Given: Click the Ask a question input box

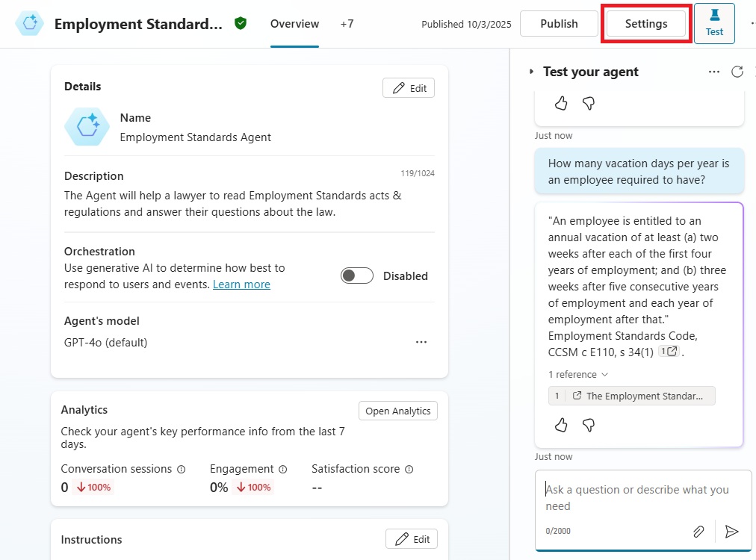Looking at the screenshot, I should 639,497.
